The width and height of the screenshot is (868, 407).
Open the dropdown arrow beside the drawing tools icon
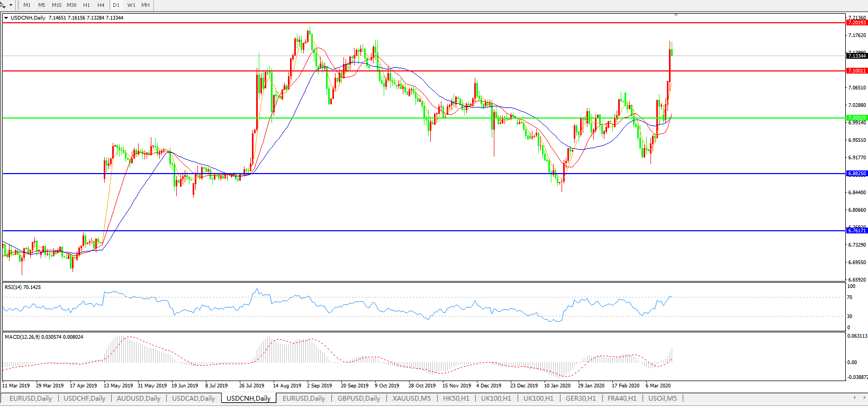[11, 5]
